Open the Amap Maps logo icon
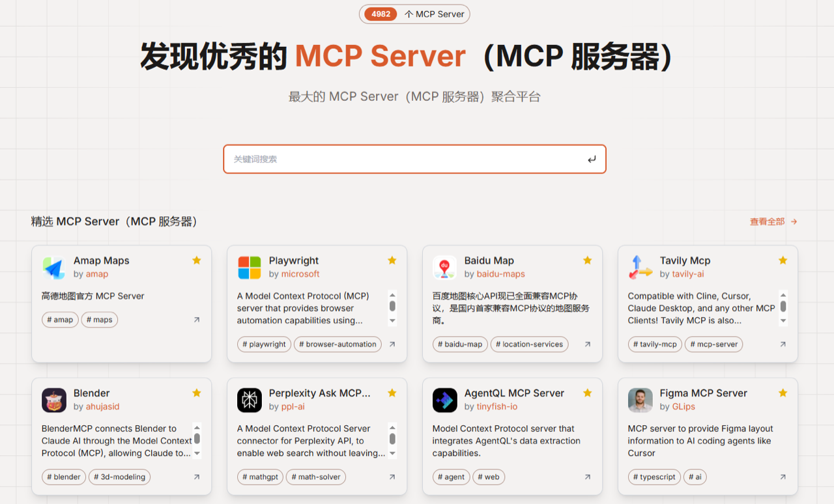 click(54, 268)
